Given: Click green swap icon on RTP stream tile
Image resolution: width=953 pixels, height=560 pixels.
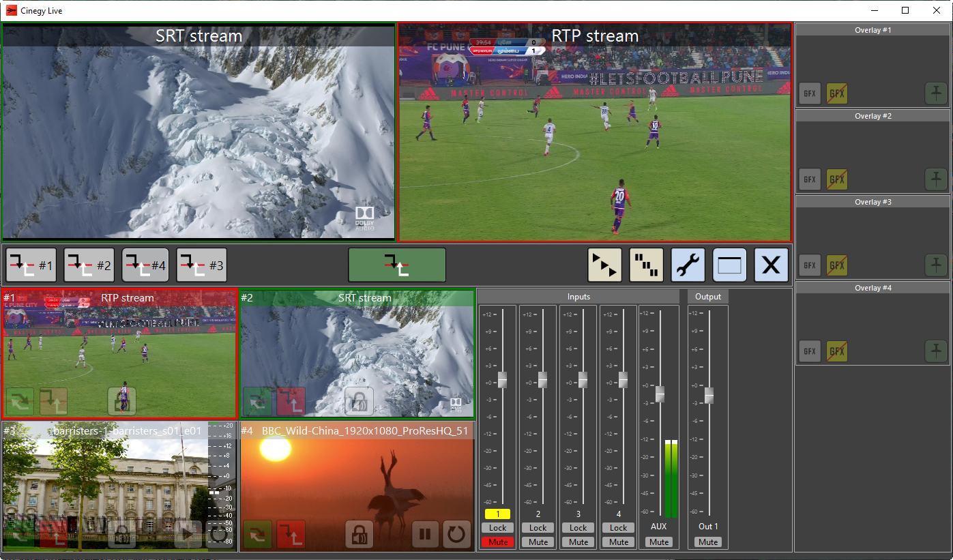Looking at the screenshot, I should coord(19,401).
